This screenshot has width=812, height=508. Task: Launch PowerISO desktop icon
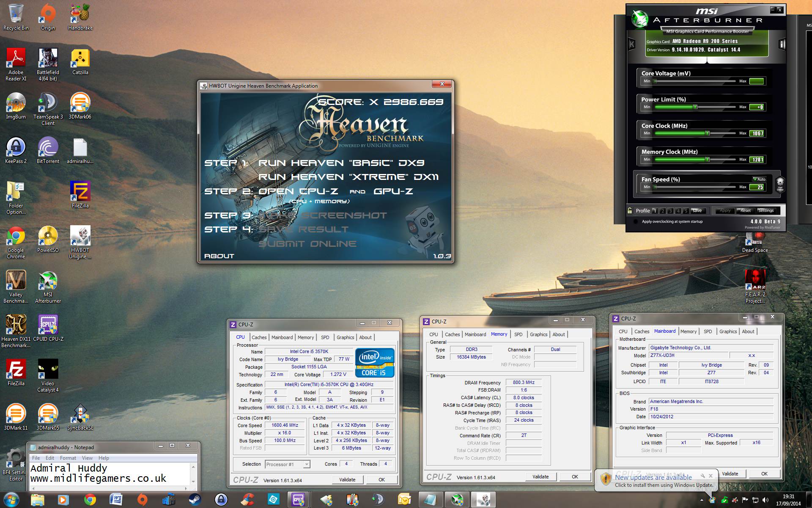(x=48, y=239)
